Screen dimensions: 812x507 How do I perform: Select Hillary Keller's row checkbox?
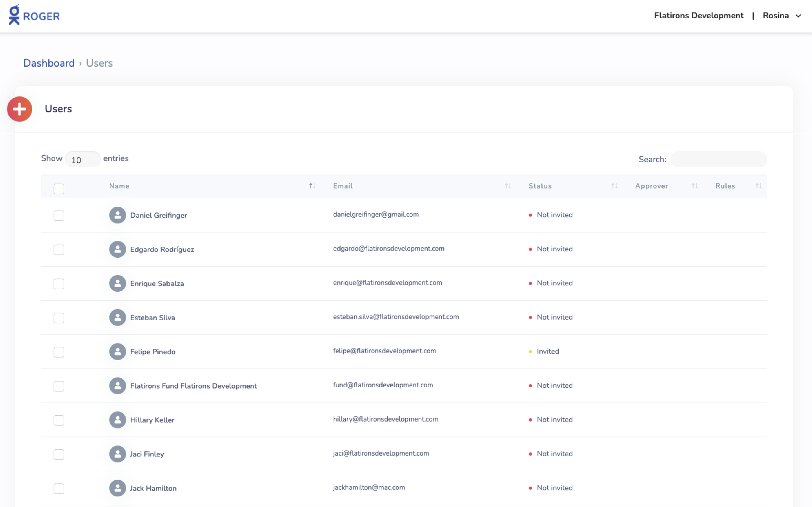click(59, 420)
